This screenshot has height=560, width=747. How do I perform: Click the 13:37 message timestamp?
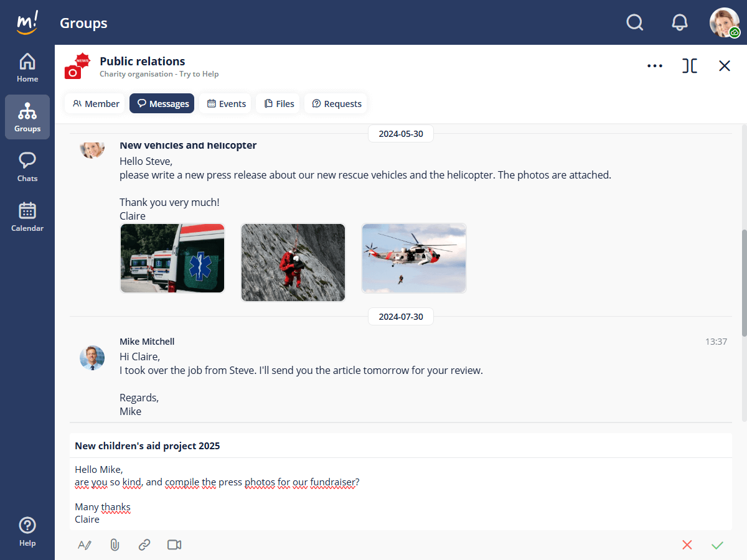(716, 342)
